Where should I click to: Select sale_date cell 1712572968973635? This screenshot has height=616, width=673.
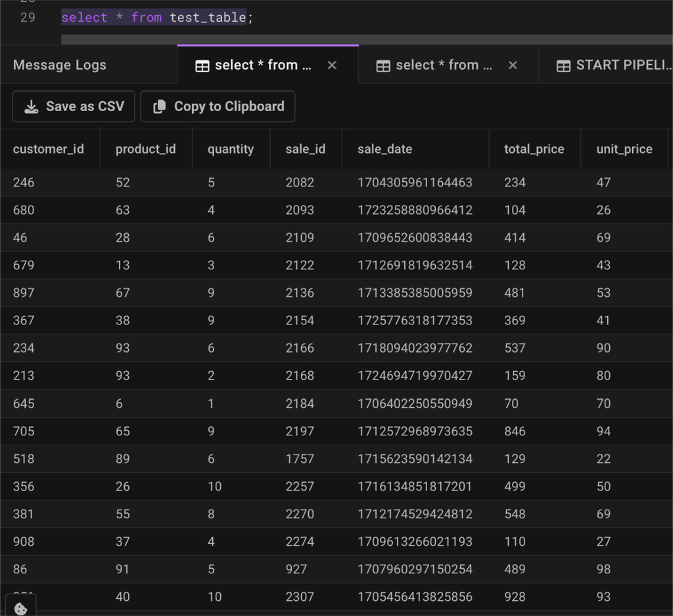pyautogui.click(x=415, y=431)
